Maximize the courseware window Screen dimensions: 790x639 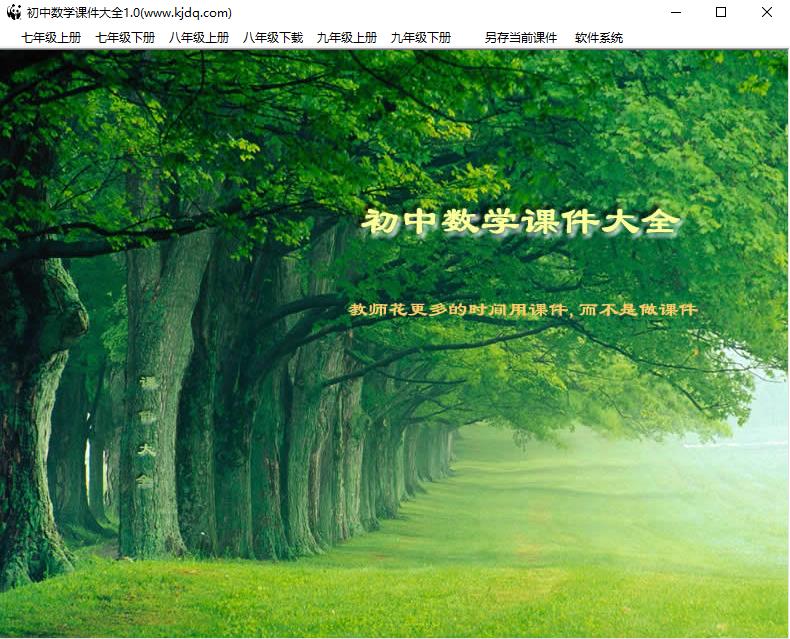pyautogui.click(x=721, y=13)
